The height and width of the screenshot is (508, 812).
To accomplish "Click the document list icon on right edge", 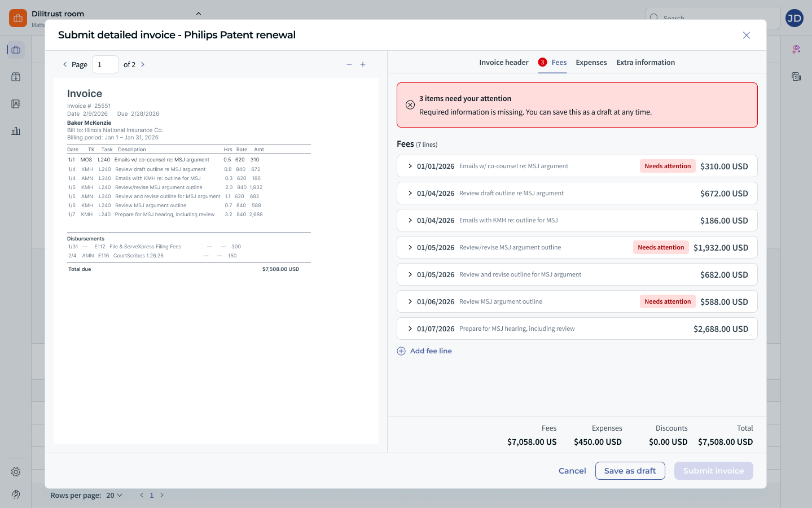I will (x=796, y=77).
